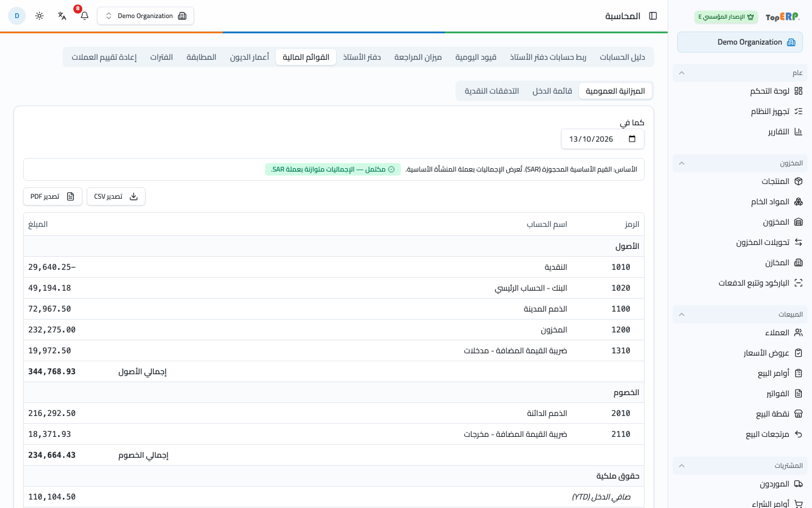Click the المخازن warehouse icon

coord(798,262)
